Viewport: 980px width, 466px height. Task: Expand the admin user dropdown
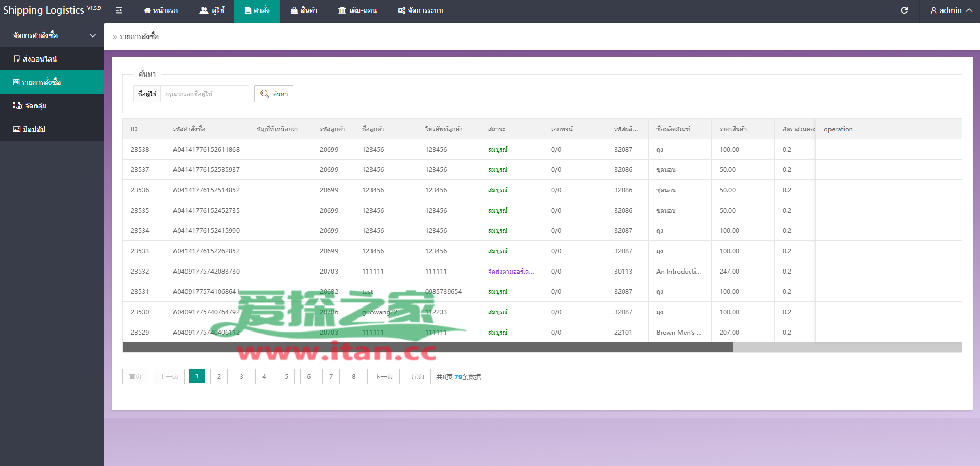click(951, 10)
